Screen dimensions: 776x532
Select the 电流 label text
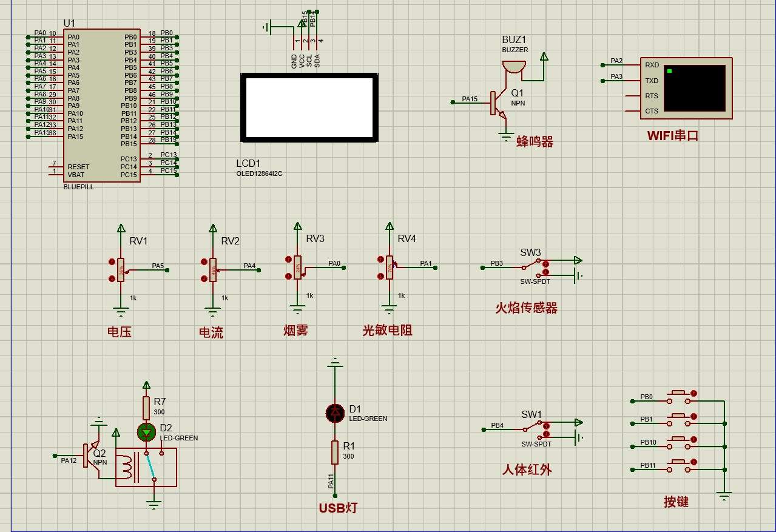(211, 332)
